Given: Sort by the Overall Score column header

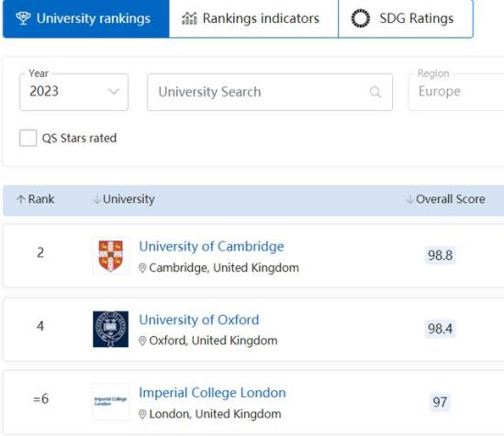Looking at the screenshot, I should 445,199.
